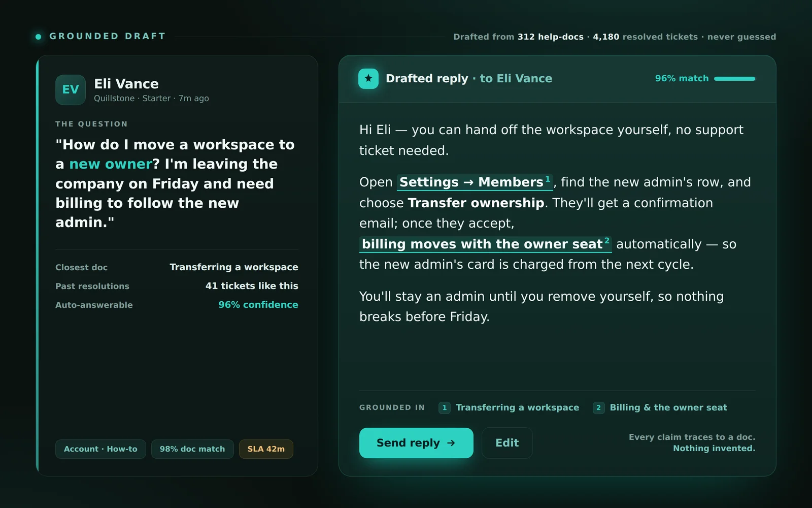Image resolution: width=812 pixels, height=508 pixels.
Task: Click the EV avatar badge
Action: [71, 90]
